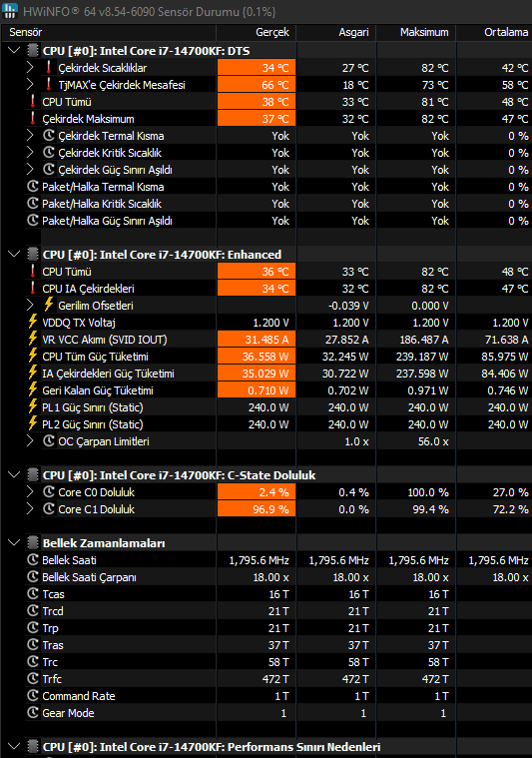Click the 56.0 x OC multiplier maximum
Screen dimensions: 532x758
tap(433, 441)
